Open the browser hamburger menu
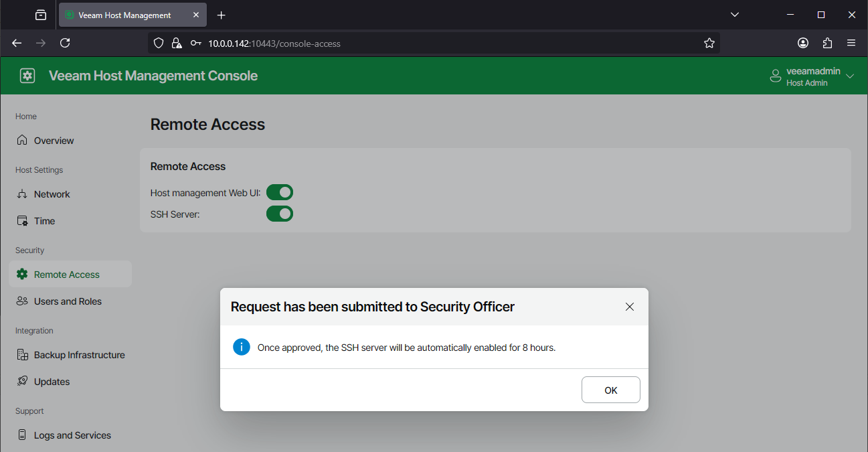 click(851, 42)
